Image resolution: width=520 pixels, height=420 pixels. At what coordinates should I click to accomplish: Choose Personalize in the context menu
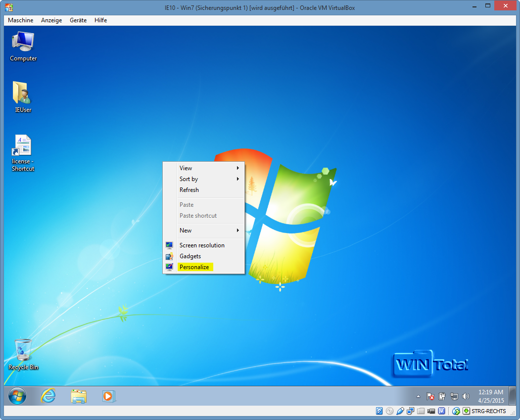(x=204, y=267)
